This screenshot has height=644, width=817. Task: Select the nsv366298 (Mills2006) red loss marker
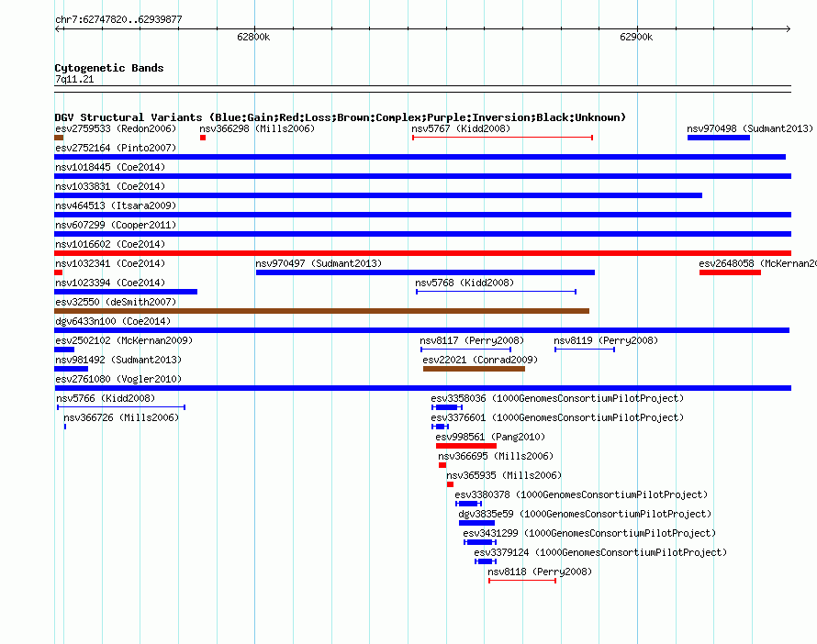pos(203,138)
